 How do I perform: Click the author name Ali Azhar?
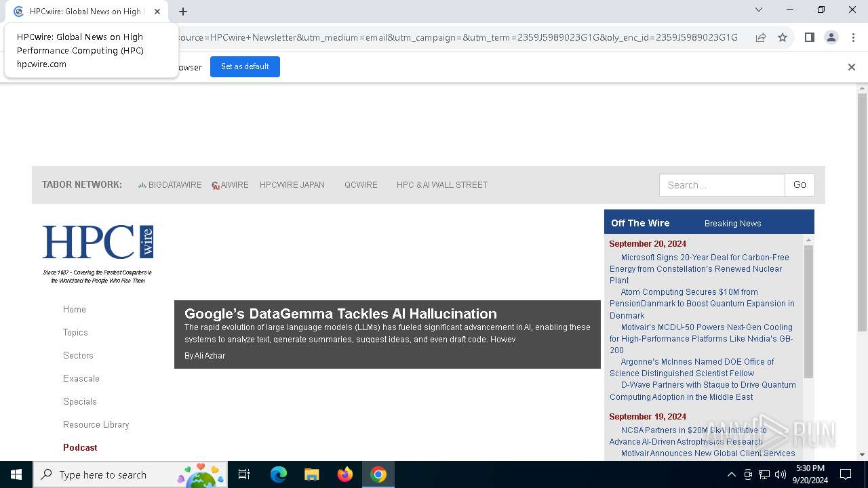(210, 356)
